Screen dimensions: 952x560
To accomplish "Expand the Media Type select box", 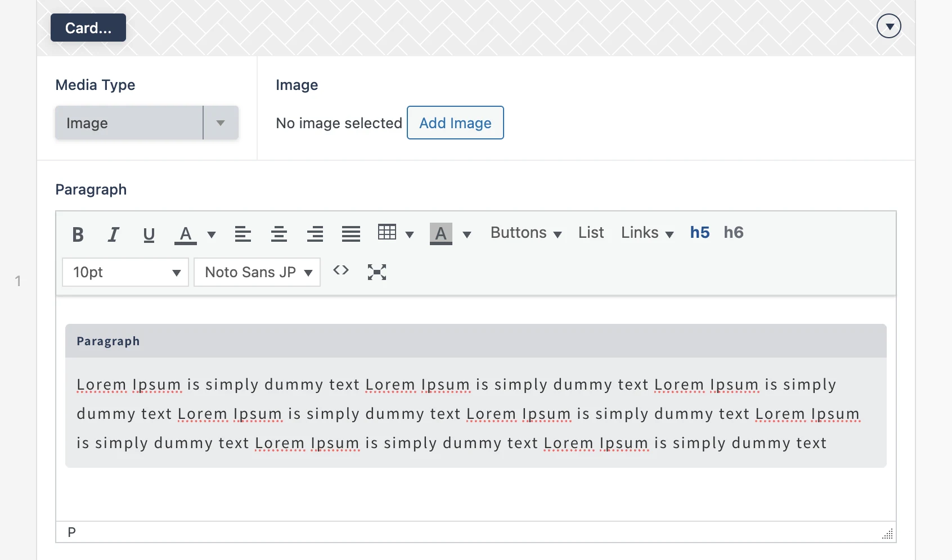I will point(147,123).
